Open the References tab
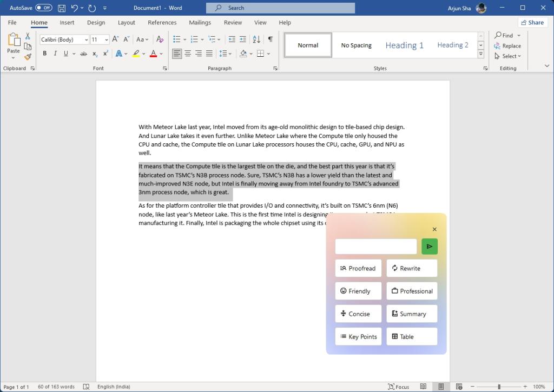The height and width of the screenshot is (392, 554). tap(162, 22)
